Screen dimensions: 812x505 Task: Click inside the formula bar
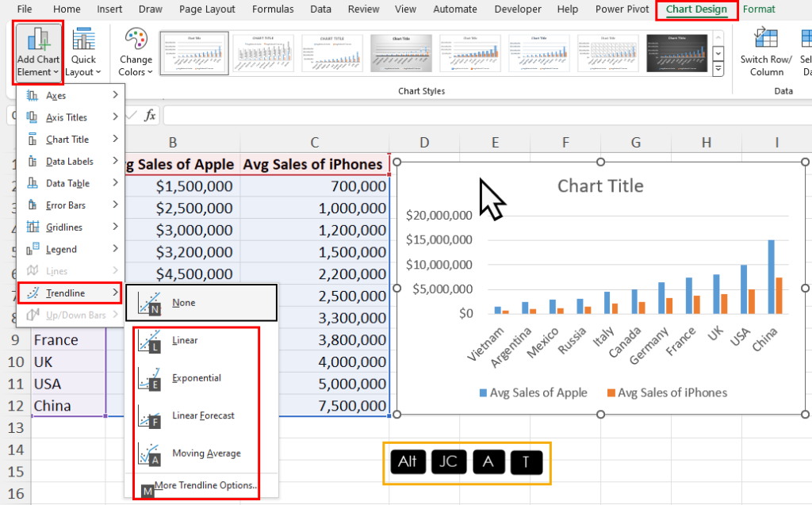tap(487, 115)
